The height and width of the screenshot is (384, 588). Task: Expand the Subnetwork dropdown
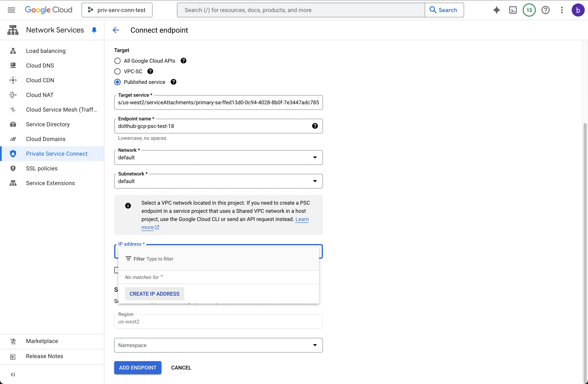pos(218,181)
